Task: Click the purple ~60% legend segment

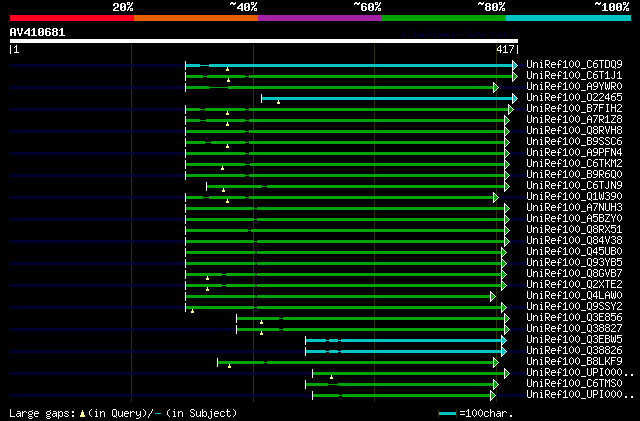Action: pyautogui.click(x=320, y=18)
